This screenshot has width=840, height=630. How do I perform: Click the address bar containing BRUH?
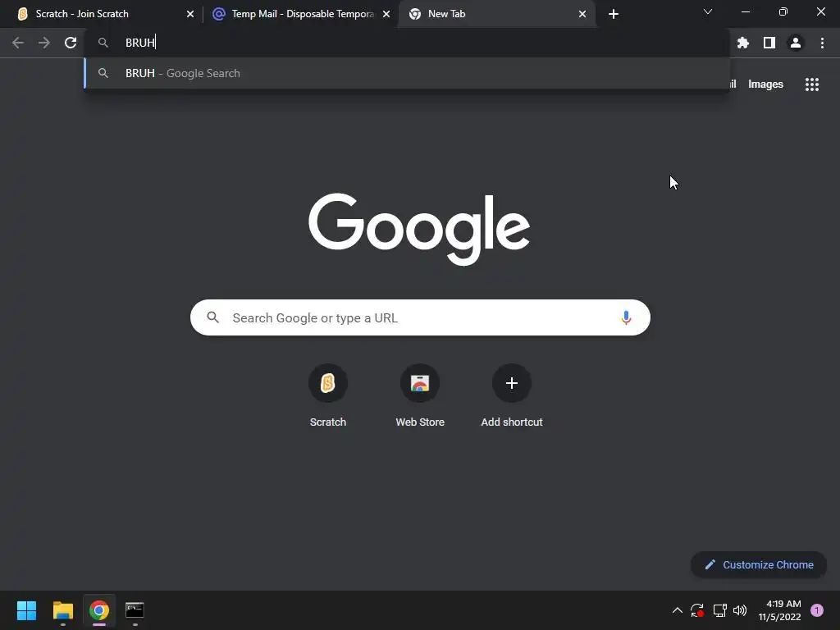click(x=407, y=43)
